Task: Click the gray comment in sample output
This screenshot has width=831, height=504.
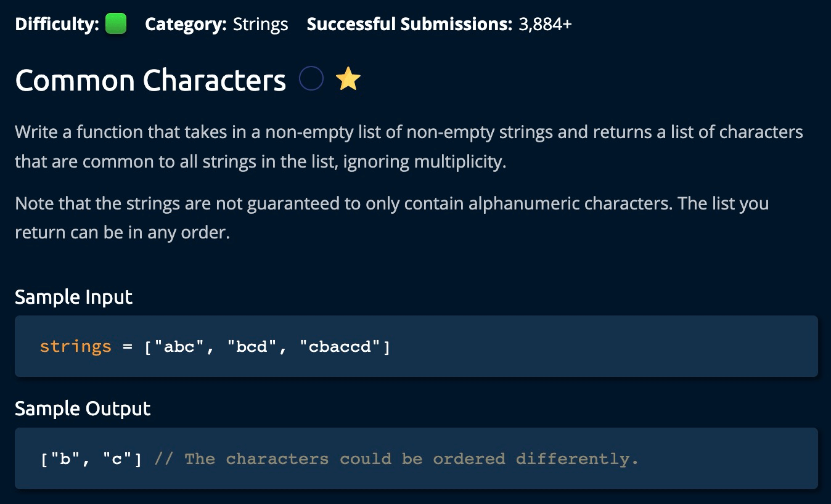Action: tap(396, 459)
